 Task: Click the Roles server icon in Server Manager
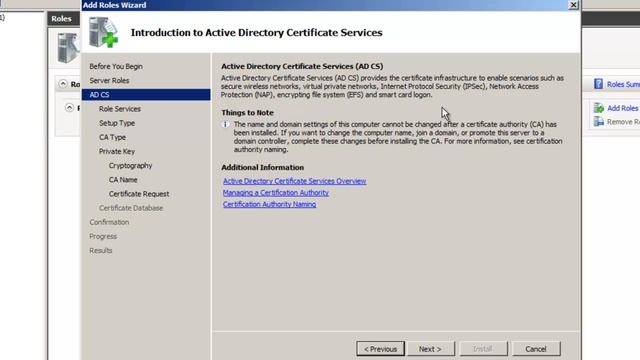click(69, 48)
